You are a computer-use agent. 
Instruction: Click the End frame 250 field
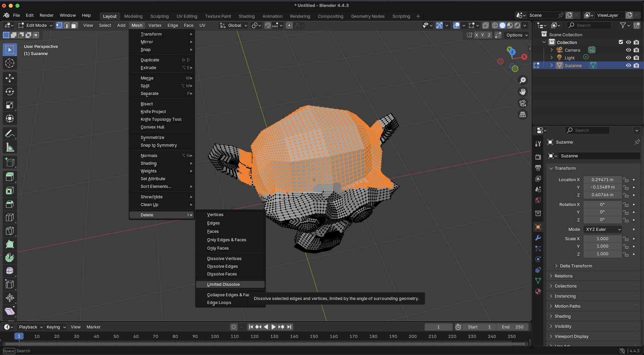tap(512, 327)
